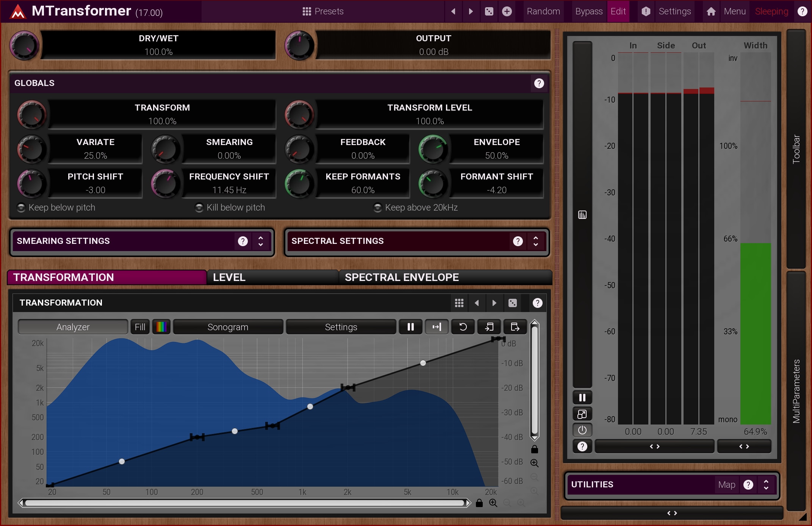Image resolution: width=812 pixels, height=526 pixels.
Task: Open the Transformation presets grid icon
Action: (x=459, y=303)
